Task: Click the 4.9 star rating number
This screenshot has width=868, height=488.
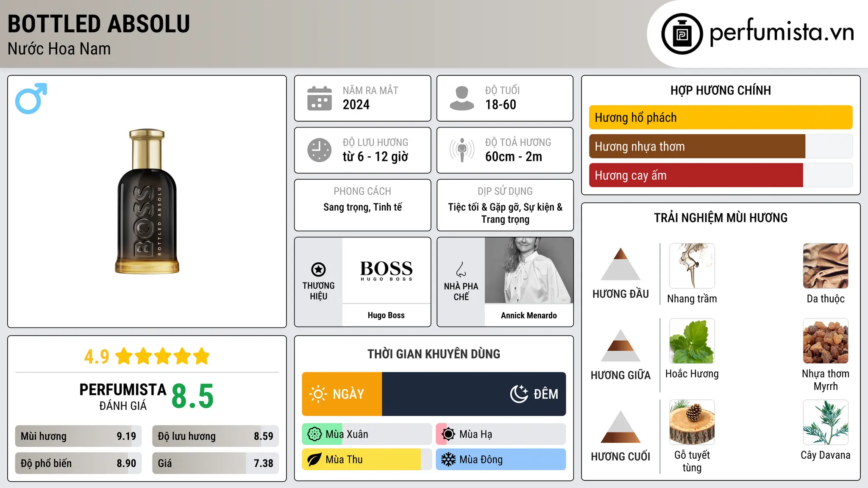Action: (97, 357)
